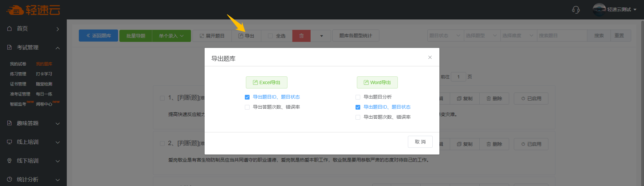Screen dimensions: 644x186
Task: Click the customer service headset icon
Action: [576, 10]
